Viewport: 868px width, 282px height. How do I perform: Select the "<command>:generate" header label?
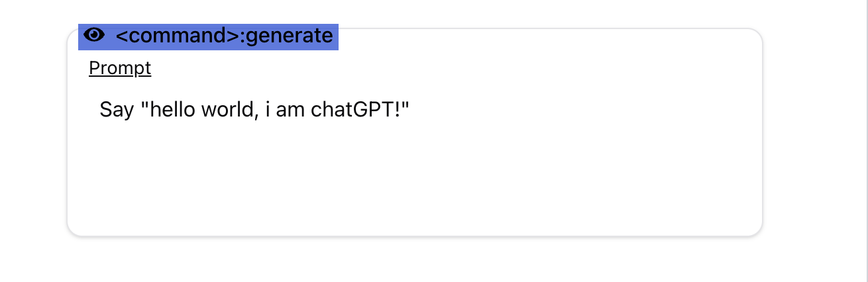point(224,36)
